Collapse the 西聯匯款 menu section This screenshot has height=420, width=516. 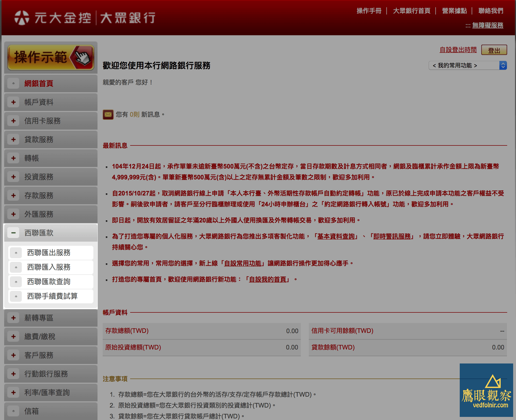pyautogui.click(x=51, y=233)
